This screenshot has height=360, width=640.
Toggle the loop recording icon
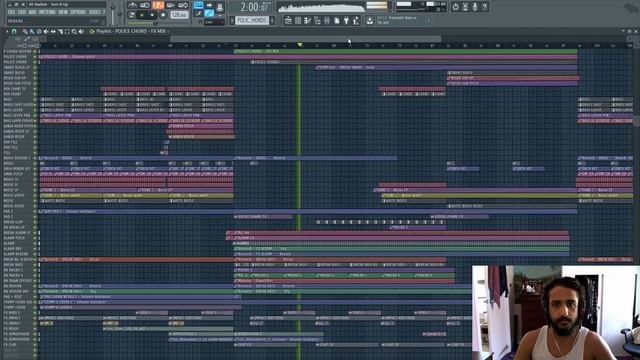[183, 5]
